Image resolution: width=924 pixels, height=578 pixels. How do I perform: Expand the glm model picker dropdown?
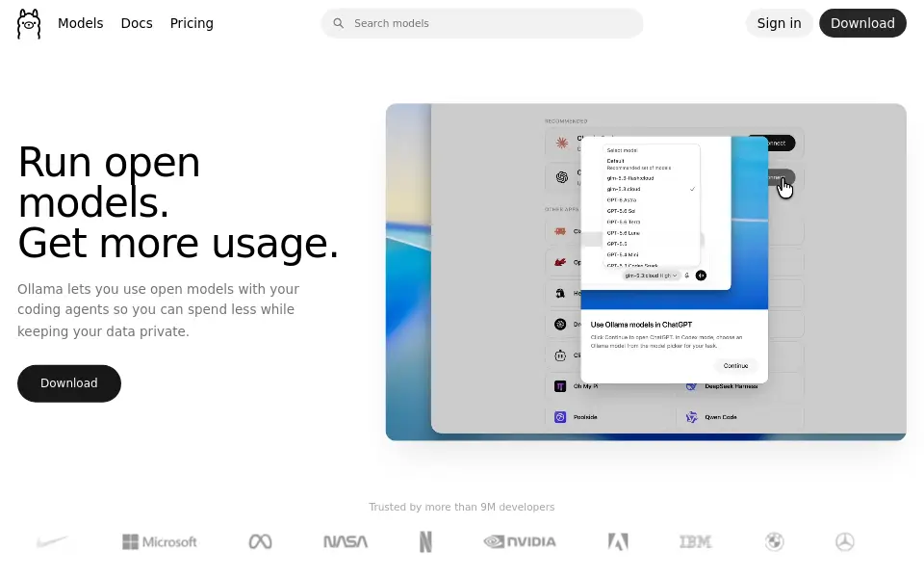(652, 276)
